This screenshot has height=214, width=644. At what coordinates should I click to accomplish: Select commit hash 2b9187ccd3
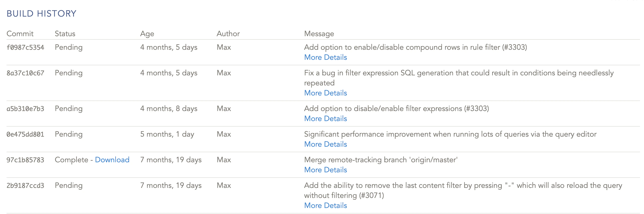point(25,186)
